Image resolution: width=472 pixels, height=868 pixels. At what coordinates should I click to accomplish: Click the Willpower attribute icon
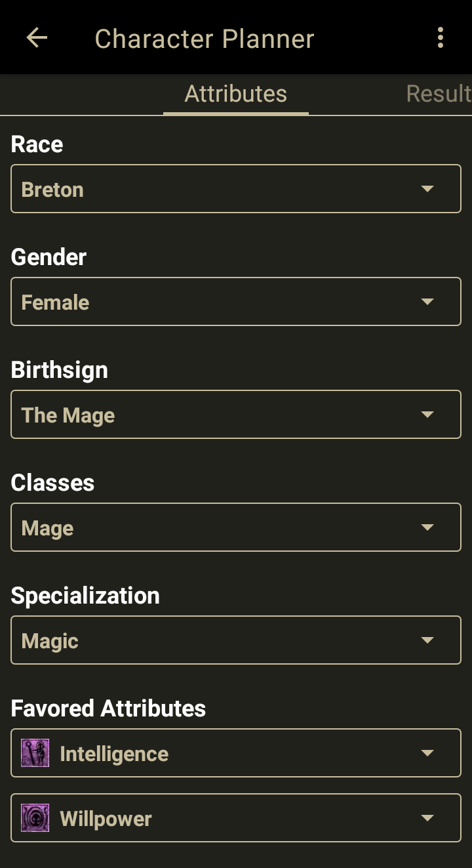tap(35, 818)
